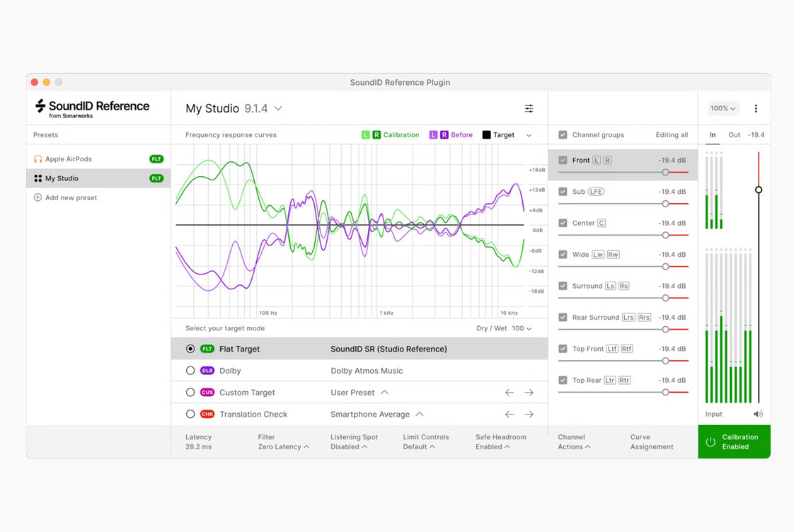The height and width of the screenshot is (532, 794).
Task: Open the 100% zoom dropdown
Action: click(x=723, y=108)
